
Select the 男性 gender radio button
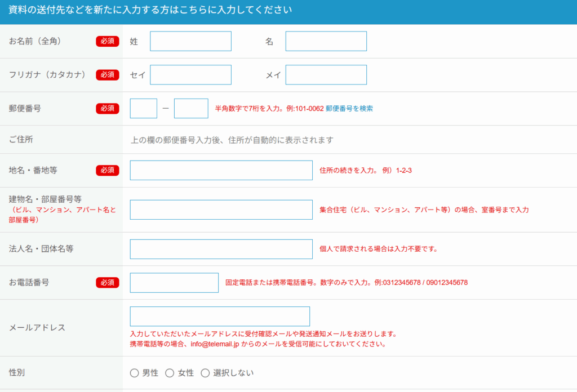pos(134,372)
